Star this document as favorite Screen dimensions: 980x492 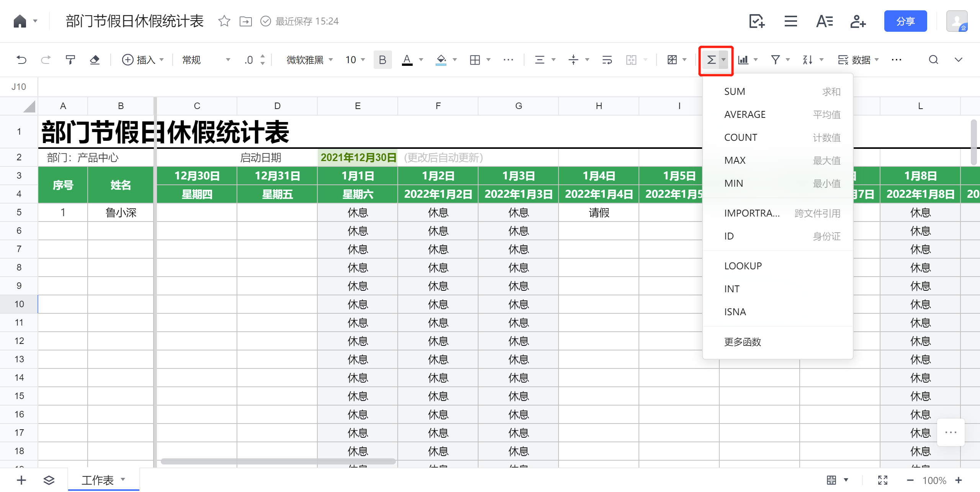tap(224, 21)
